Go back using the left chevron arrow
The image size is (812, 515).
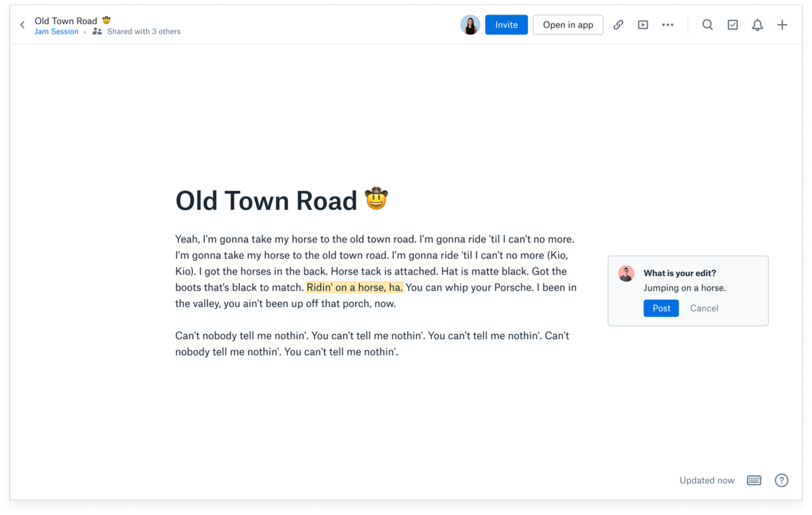point(22,25)
